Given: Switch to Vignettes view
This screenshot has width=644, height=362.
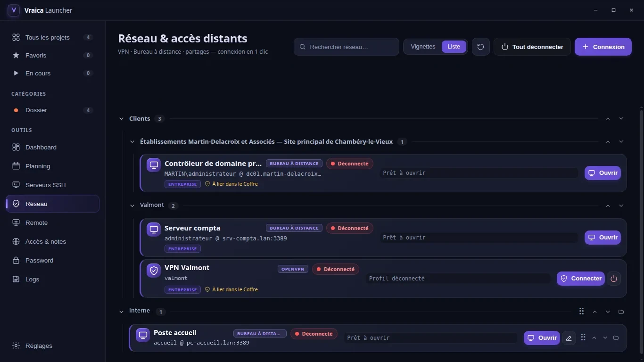Looking at the screenshot, I should pos(423,47).
